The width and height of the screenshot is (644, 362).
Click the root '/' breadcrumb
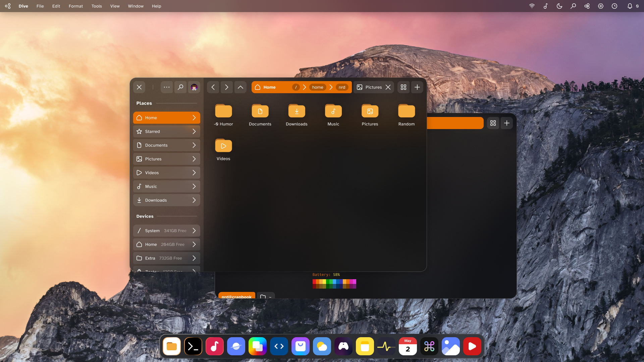tap(296, 87)
